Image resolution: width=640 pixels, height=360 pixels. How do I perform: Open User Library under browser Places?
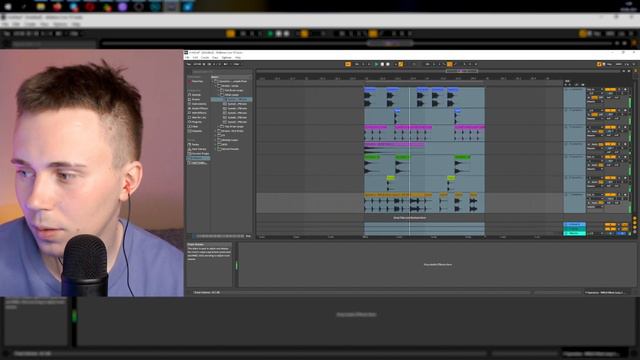pyautogui.click(x=198, y=149)
